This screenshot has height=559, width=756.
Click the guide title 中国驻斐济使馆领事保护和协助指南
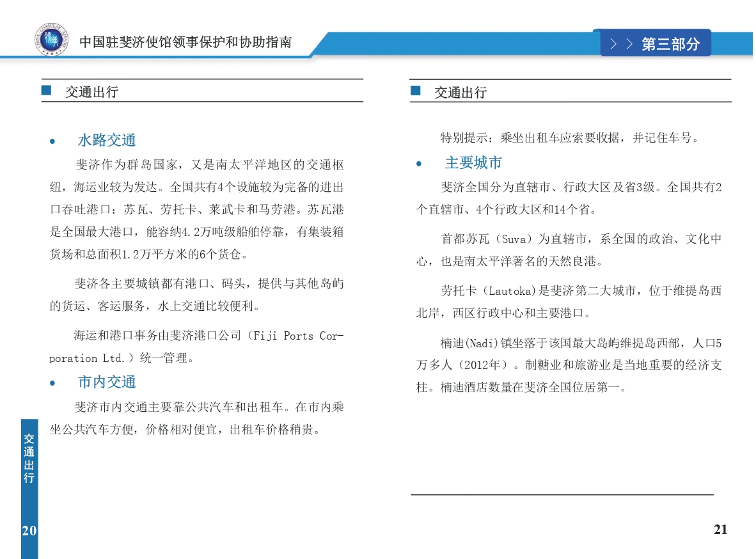185,42
